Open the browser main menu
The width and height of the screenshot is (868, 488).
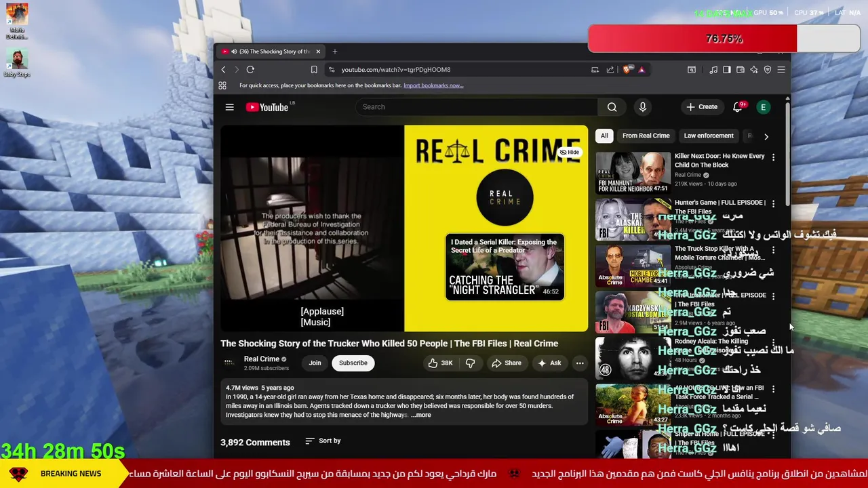coord(781,70)
